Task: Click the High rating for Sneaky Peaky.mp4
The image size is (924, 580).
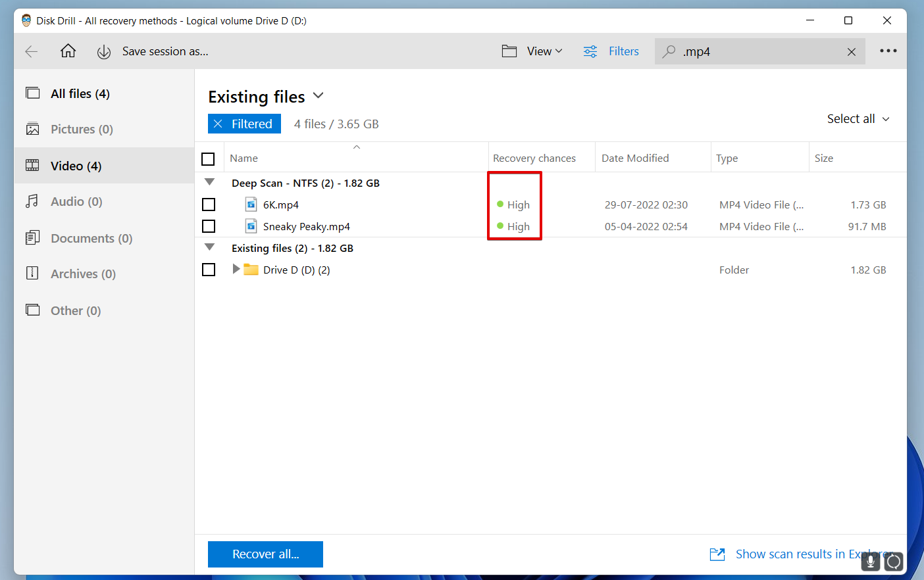Action: (x=513, y=227)
